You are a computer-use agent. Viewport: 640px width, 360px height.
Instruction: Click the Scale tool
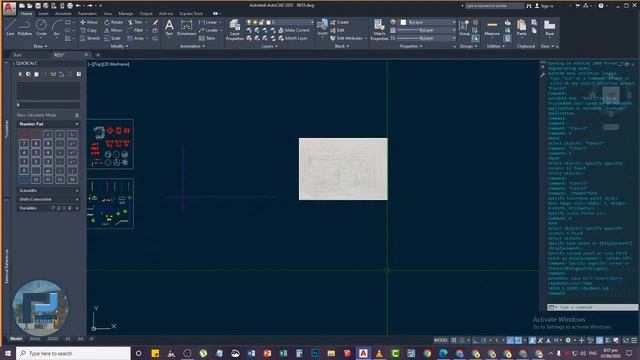112,38
